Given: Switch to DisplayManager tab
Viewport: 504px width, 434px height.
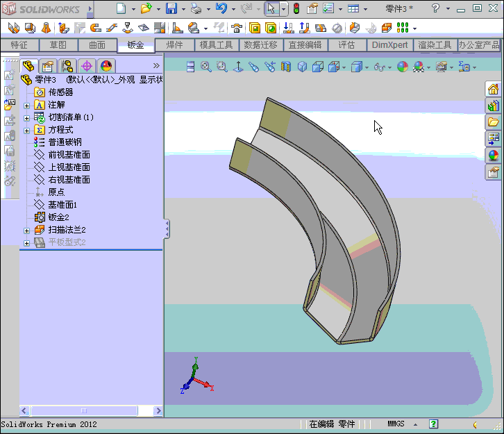Looking at the screenshot, I should [x=106, y=66].
